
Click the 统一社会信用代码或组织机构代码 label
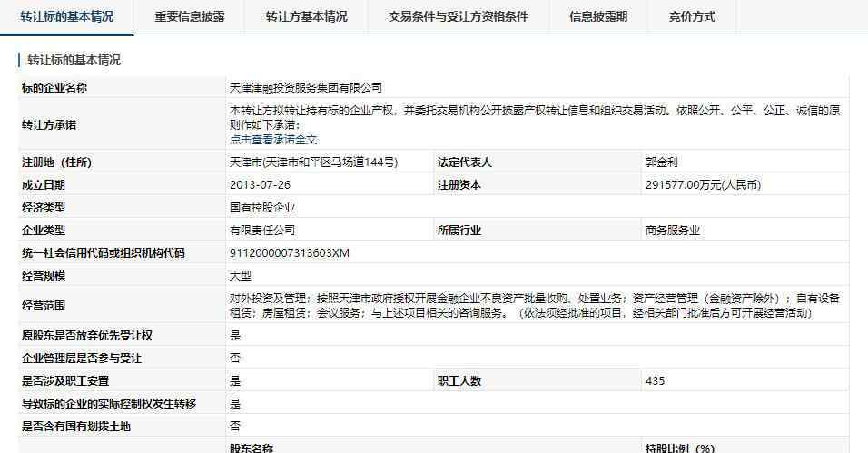[103, 253]
